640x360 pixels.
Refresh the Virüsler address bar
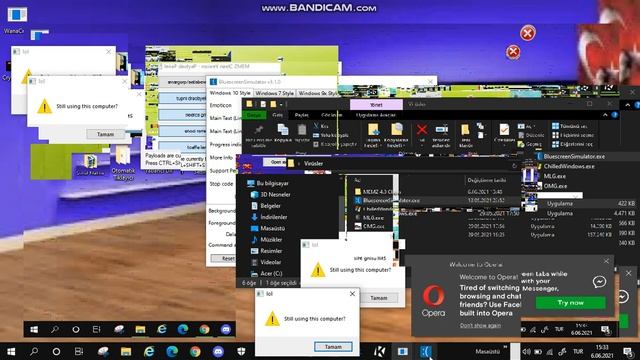pos(514,165)
